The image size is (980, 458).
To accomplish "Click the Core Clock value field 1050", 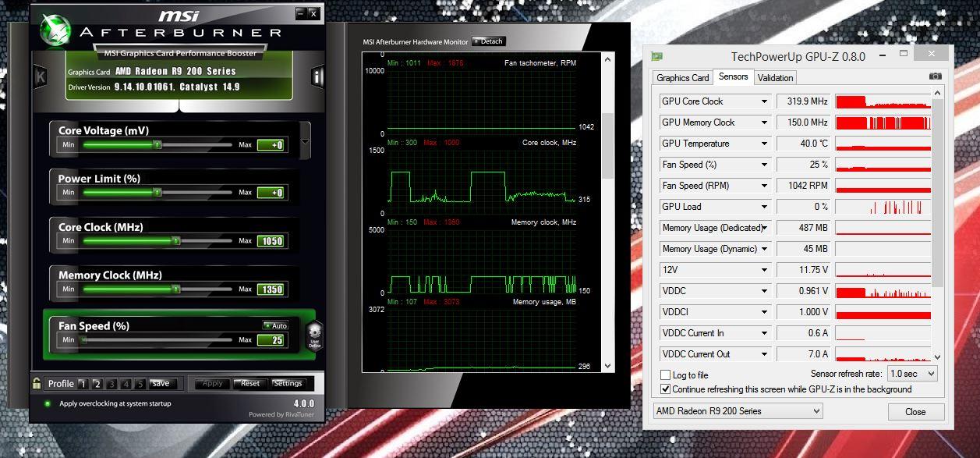I will coord(272,241).
